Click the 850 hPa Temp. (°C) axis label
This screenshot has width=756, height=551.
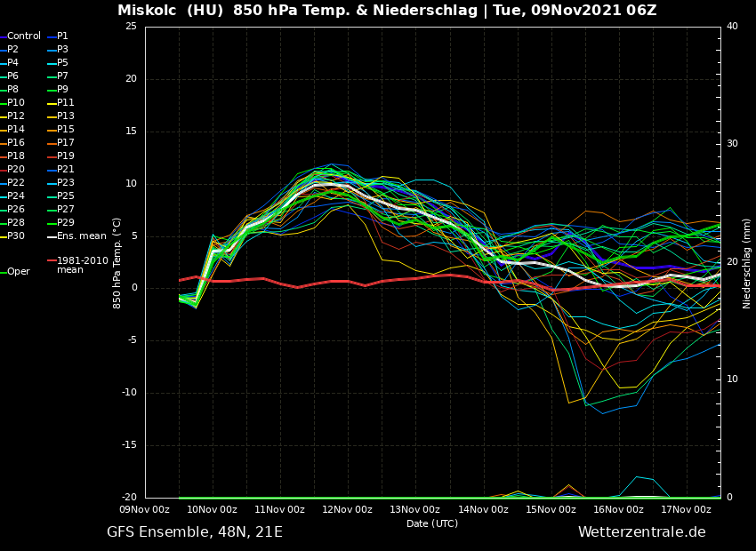[x=117, y=263]
